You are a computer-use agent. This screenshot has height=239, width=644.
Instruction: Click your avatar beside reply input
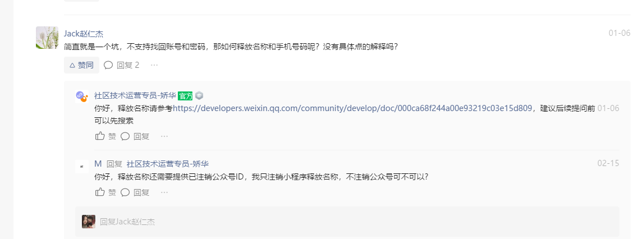pos(89,222)
